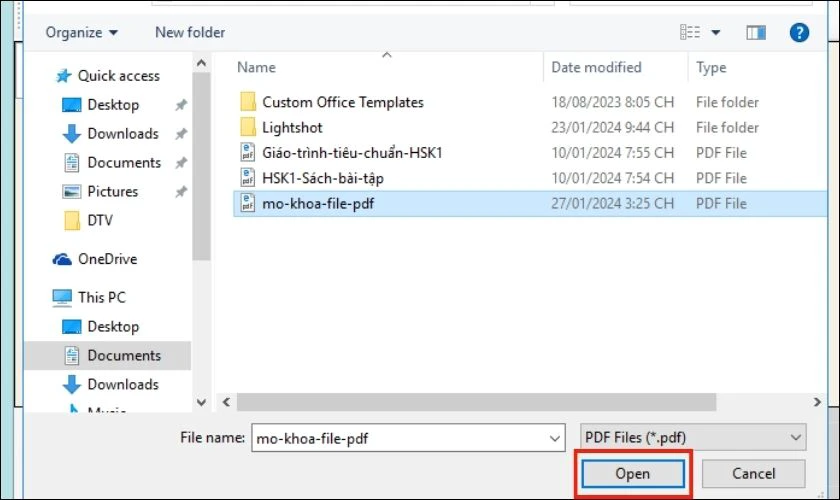The image size is (840, 500).
Task: Open the view options dropdown arrow
Action: click(716, 33)
